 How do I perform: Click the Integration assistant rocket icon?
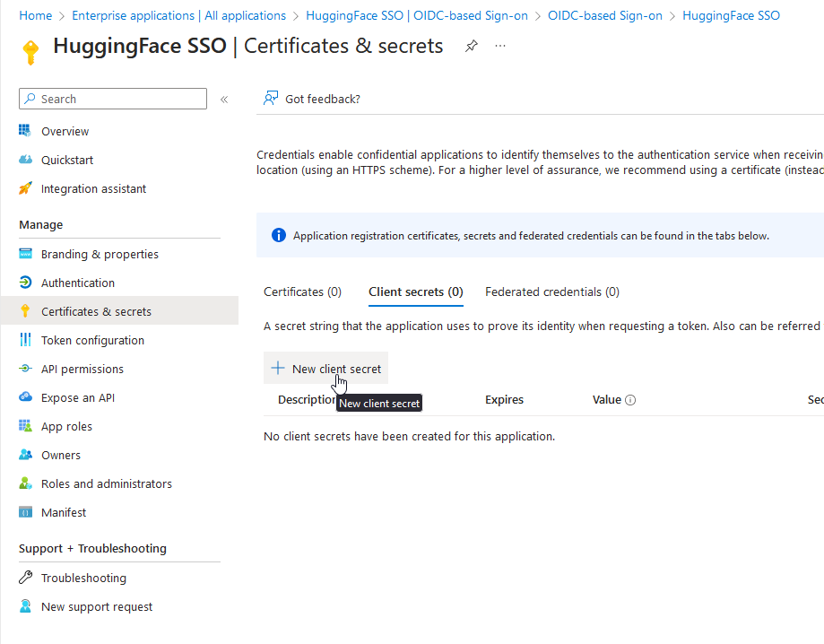(25, 188)
